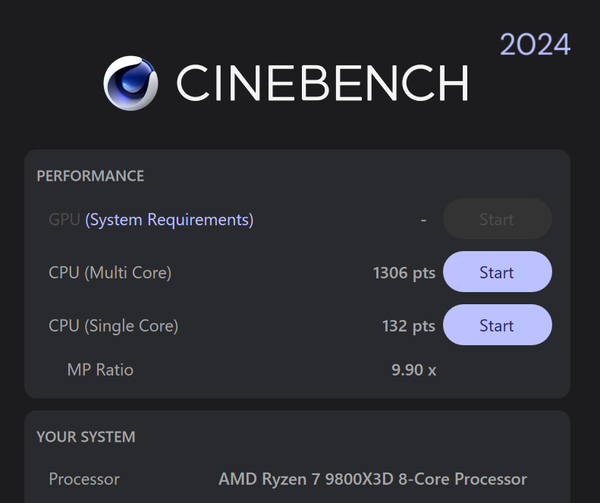Viewport: 600px width, 503px height.
Task: Click the PERFORMANCE section header
Action: [90, 176]
